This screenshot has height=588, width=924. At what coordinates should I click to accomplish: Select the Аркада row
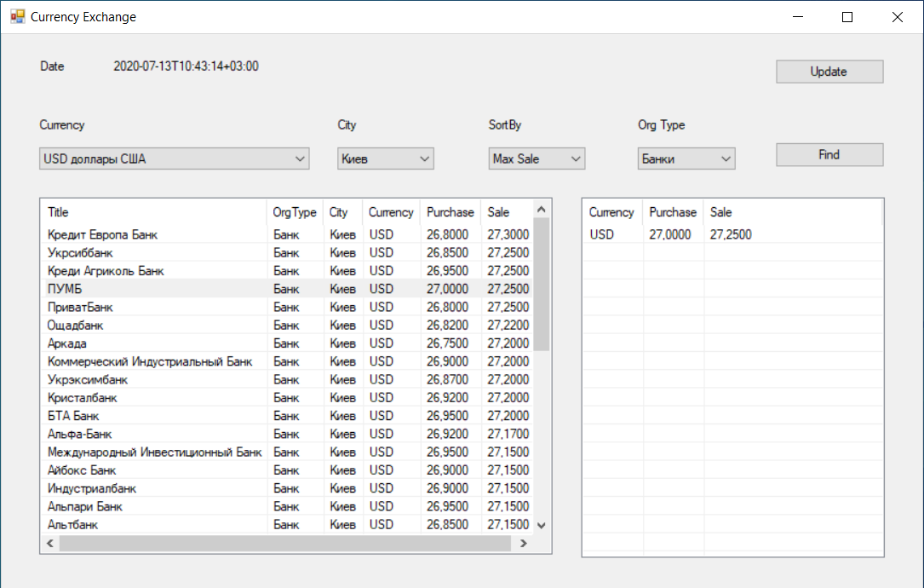pyautogui.click(x=287, y=343)
